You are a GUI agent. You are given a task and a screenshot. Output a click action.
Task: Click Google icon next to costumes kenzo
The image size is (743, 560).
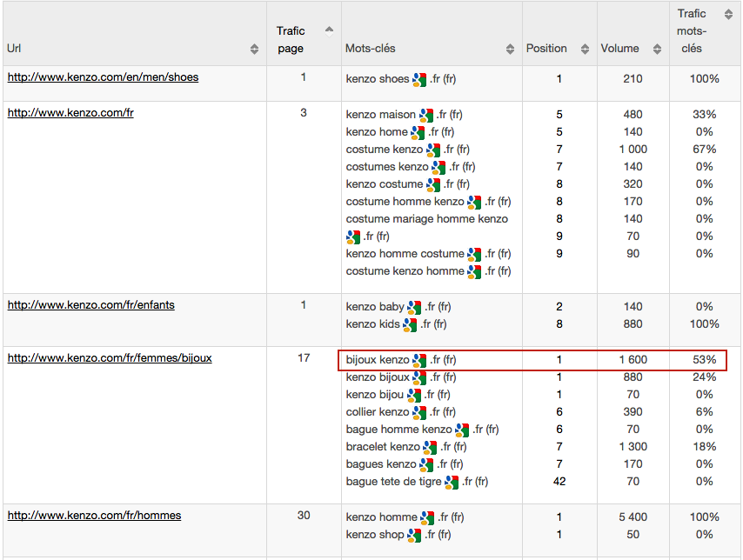(438, 167)
